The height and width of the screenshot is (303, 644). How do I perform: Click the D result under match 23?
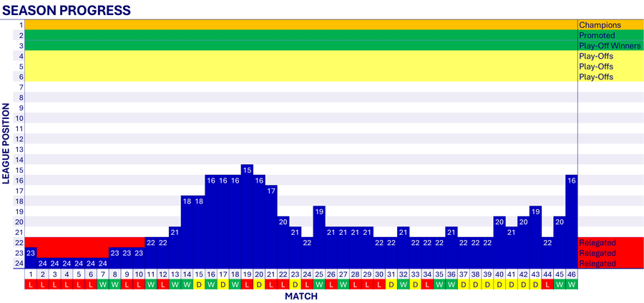tap(296, 284)
